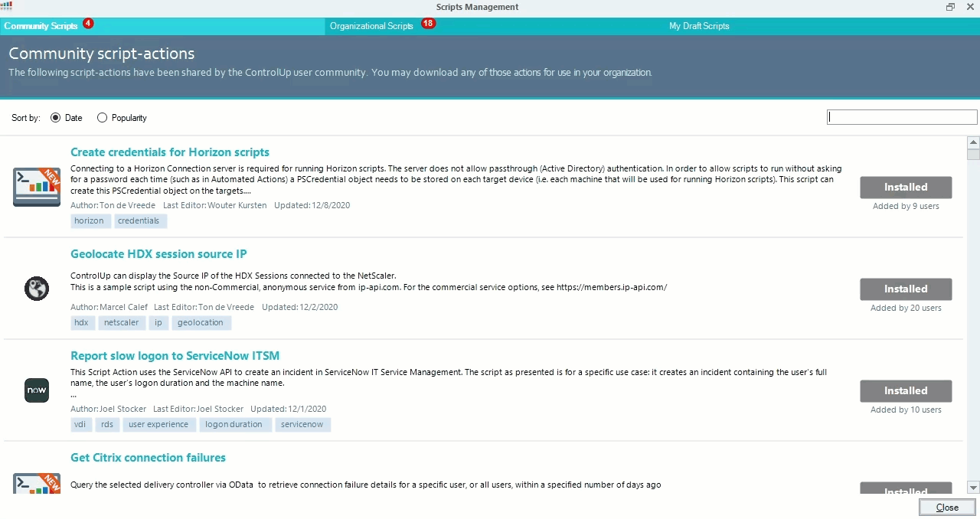
Task: Click the user experience tag
Action: [158, 424]
